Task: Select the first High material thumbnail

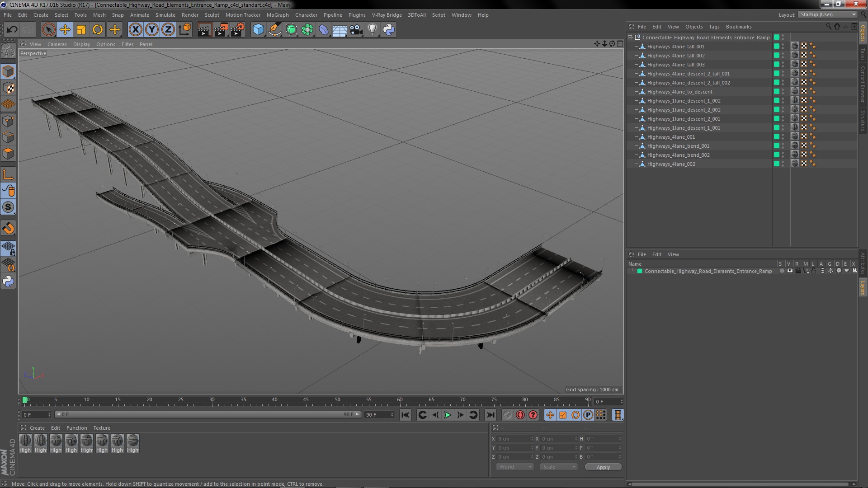Action: (25, 441)
